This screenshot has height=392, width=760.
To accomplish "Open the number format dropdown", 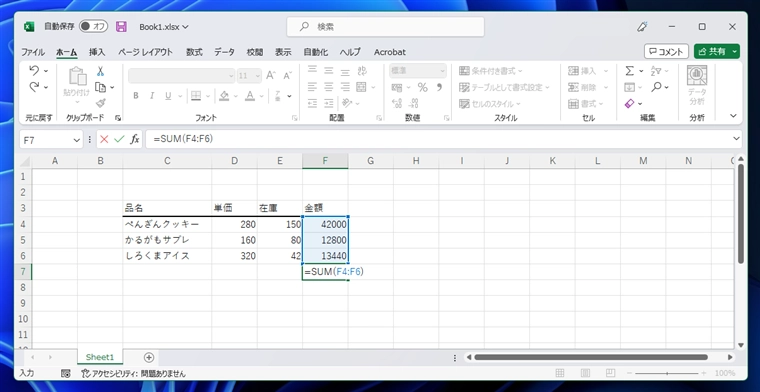I will click(x=442, y=71).
